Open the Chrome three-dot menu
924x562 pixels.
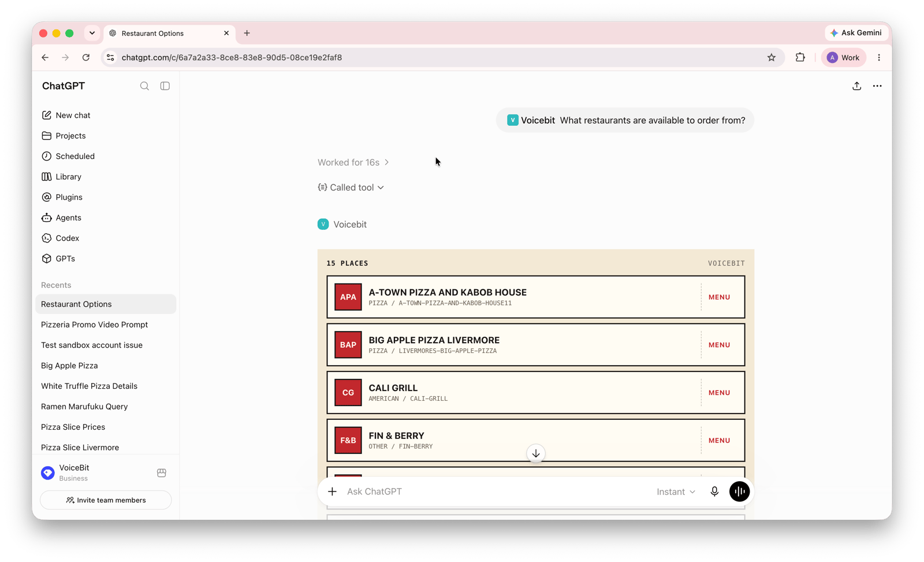[x=879, y=58]
